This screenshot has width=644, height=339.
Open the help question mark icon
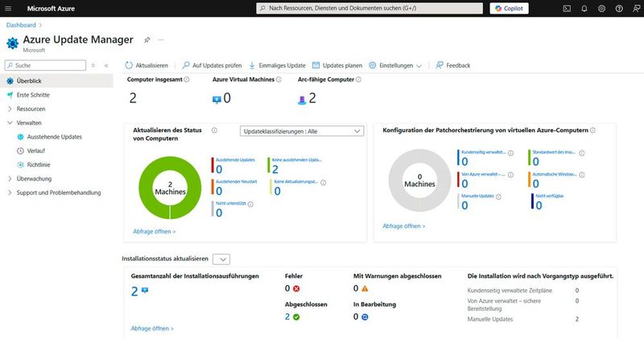coord(619,8)
